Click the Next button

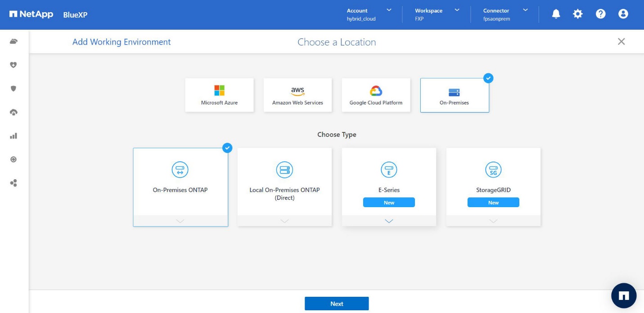pyautogui.click(x=337, y=304)
